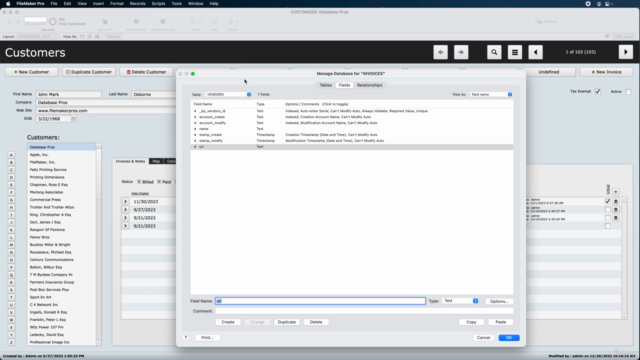The height and width of the screenshot is (360, 640).
Task: Open the Format menu
Action: tap(116, 4)
